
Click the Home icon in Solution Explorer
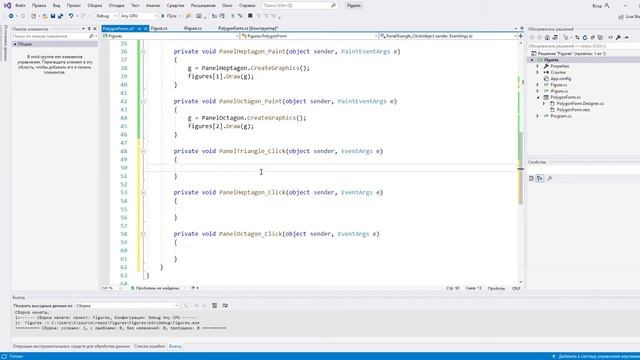point(547,38)
